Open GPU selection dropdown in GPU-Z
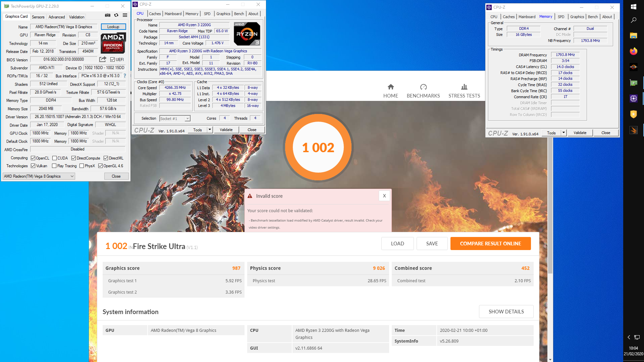Screen dimensions: 644x362 coord(39,176)
